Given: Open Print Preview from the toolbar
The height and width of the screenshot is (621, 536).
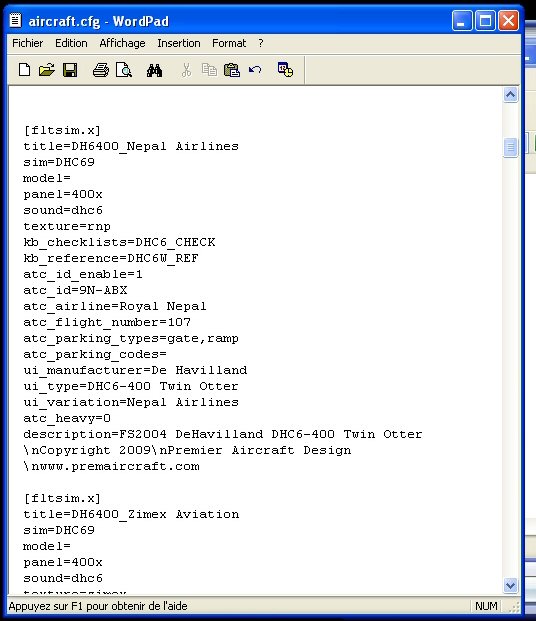Looking at the screenshot, I should coord(124,70).
